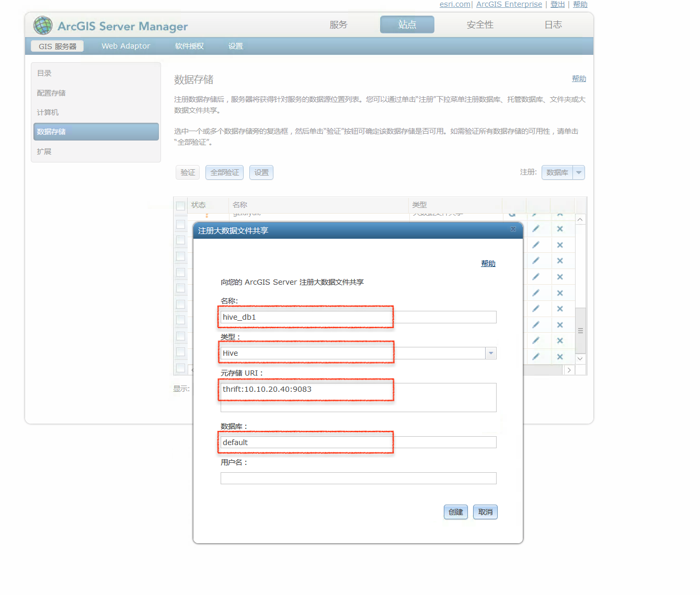Click the 帮助 link inside the dialog

click(488, 263)
